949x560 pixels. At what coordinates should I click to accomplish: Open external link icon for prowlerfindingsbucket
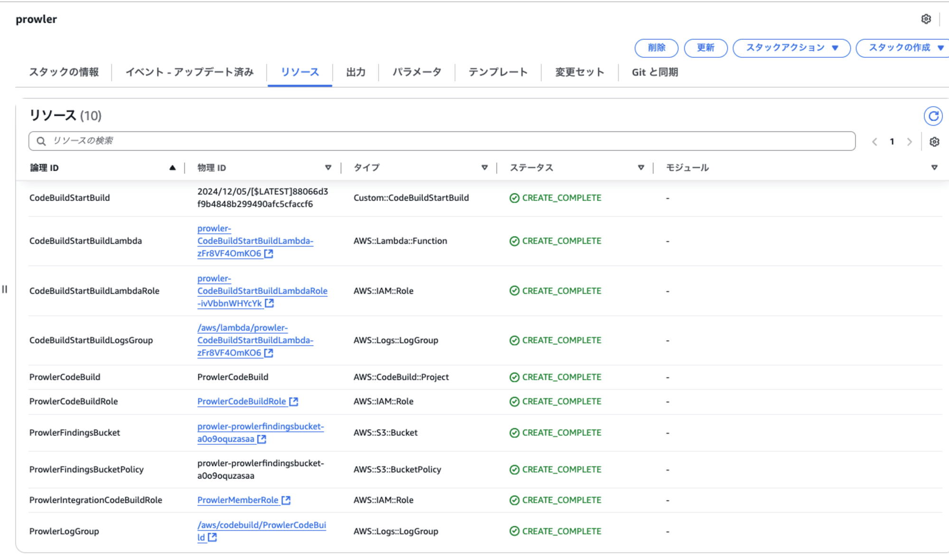[261, 439]
